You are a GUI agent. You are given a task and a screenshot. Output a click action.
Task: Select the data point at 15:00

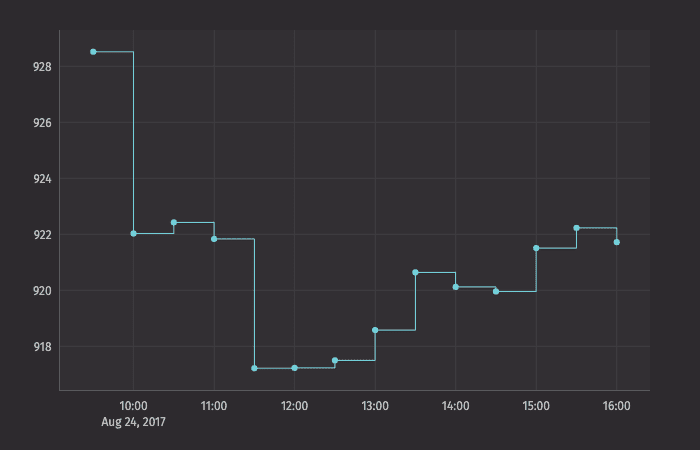[x=536, y=248]
